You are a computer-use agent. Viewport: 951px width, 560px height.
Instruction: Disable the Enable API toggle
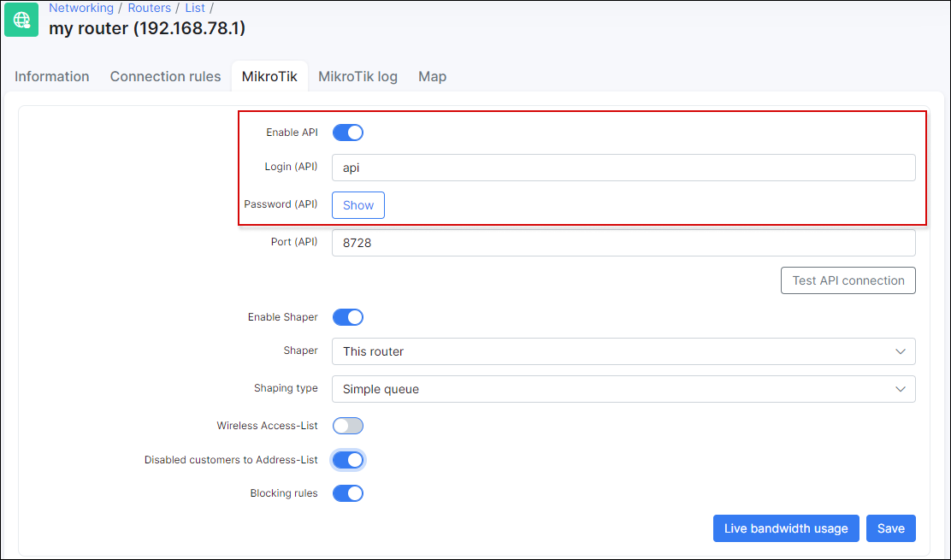348,133
